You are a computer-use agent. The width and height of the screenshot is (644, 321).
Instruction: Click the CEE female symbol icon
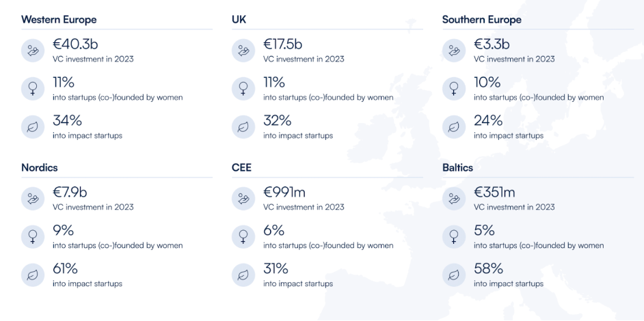[x=243, y=237]
